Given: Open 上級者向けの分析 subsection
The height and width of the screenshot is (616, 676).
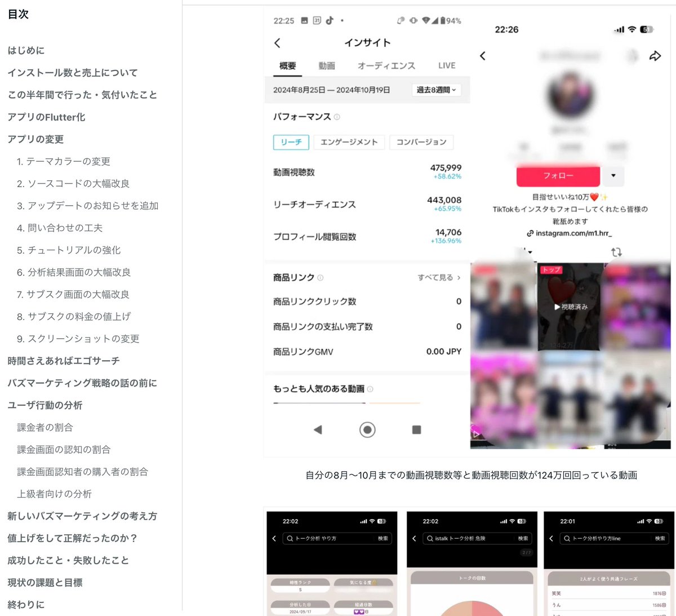Looking at the screenshot, I should (55, 494).
